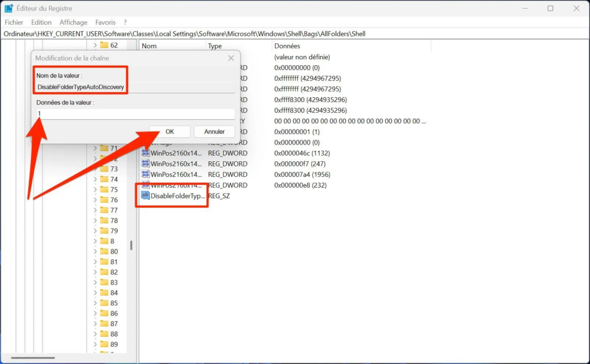Select the folder icon for key 80
Image resolution: width=590 pixels, height=364 pixels.
[x=104, y=252]
